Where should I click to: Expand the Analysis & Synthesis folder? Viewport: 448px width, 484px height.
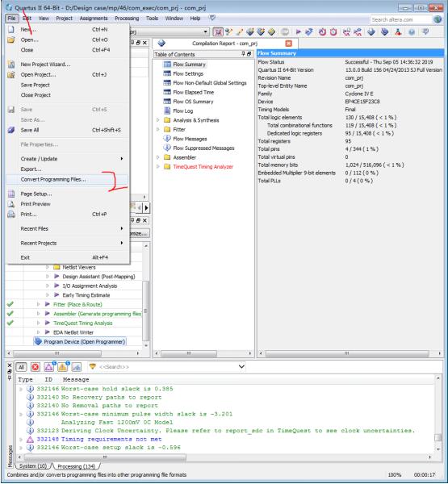click(x=158, y=119)
